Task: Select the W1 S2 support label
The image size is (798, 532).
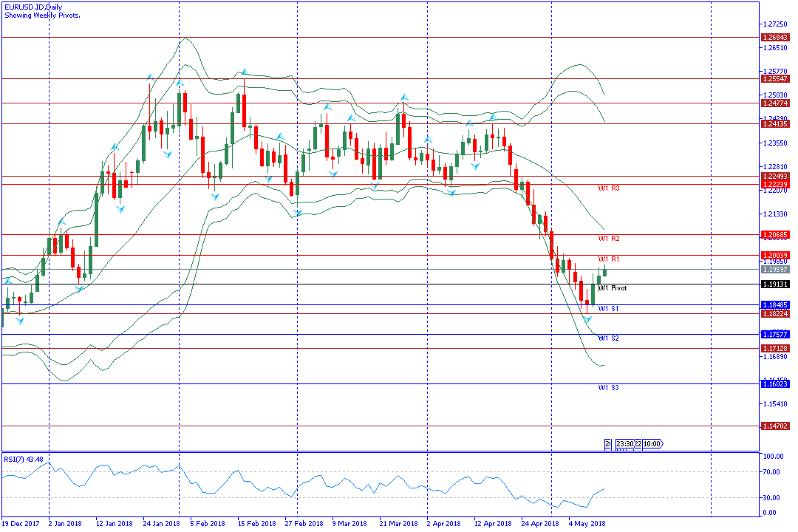Action: click(608, 338)
